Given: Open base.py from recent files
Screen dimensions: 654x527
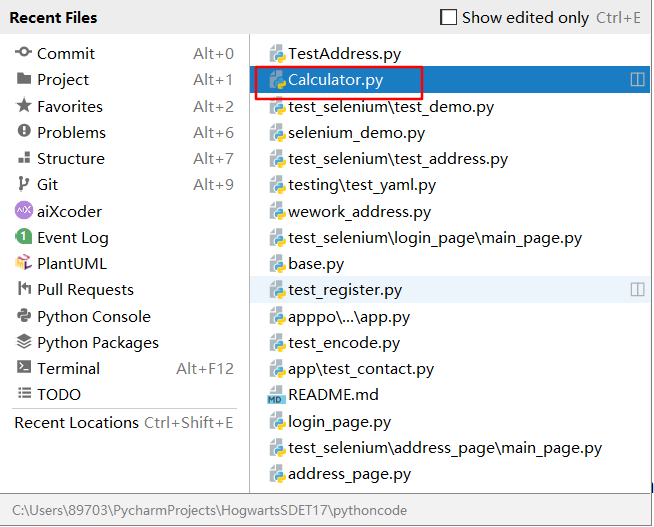Looking at the screenshot, I should (450, 264).
